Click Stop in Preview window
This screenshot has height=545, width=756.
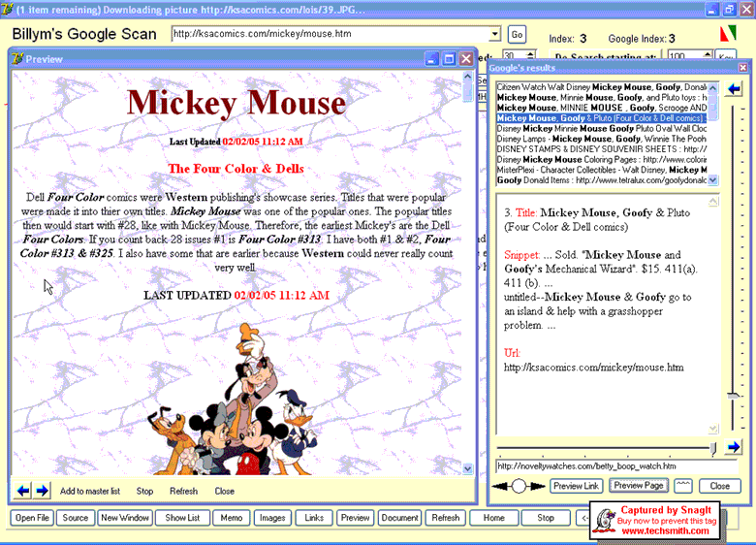point(144,491)
